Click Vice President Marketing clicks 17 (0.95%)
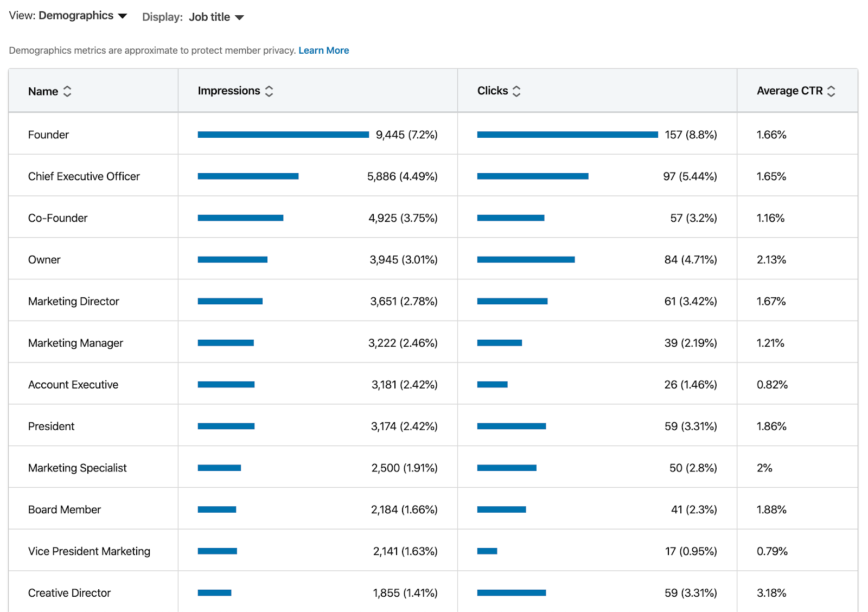This screenshot has width=868, height=612. [691, 551]
